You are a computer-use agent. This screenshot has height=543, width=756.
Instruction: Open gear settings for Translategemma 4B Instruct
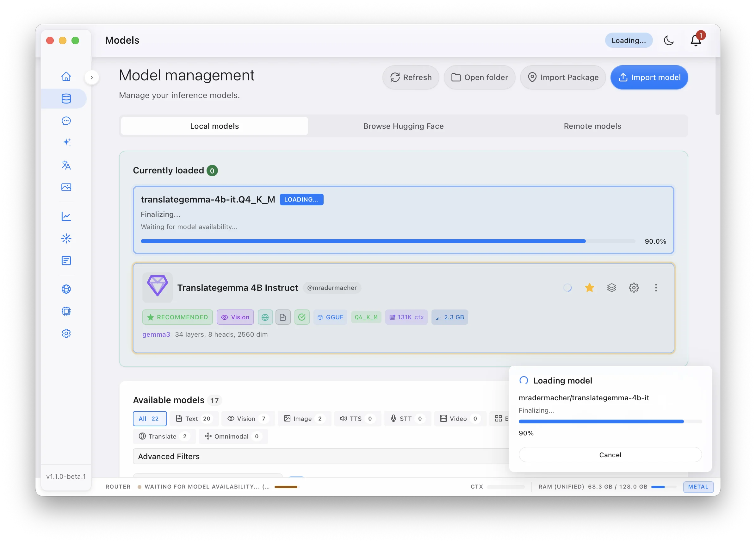point(633,288)
